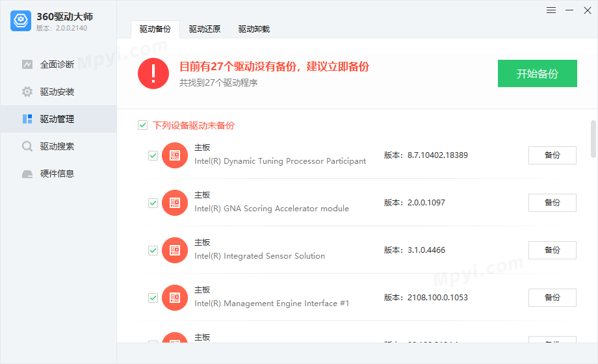Click 备份 for Management Engine Interface #1
The image size is (598, 364).
(x=552, y=298)
